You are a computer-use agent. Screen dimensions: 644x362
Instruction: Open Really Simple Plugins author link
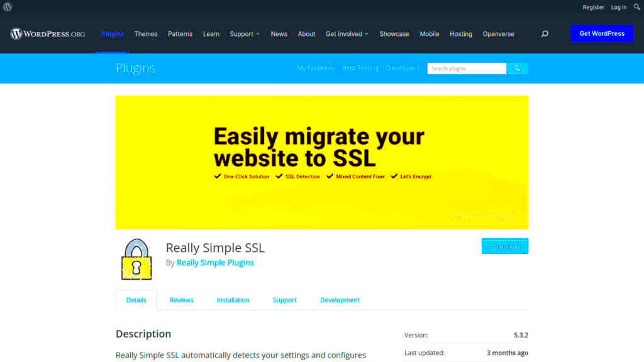point(215,263)
